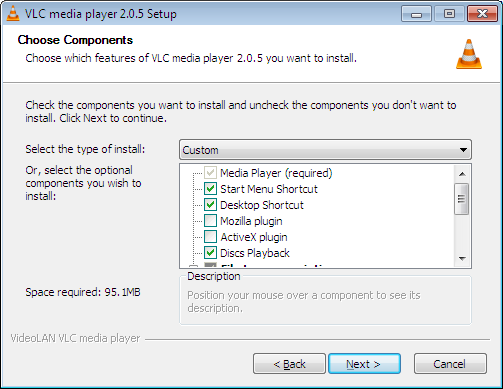Click the dropdown arrow of install type
This screenshot has height=389, width=503.
point(463,150)
